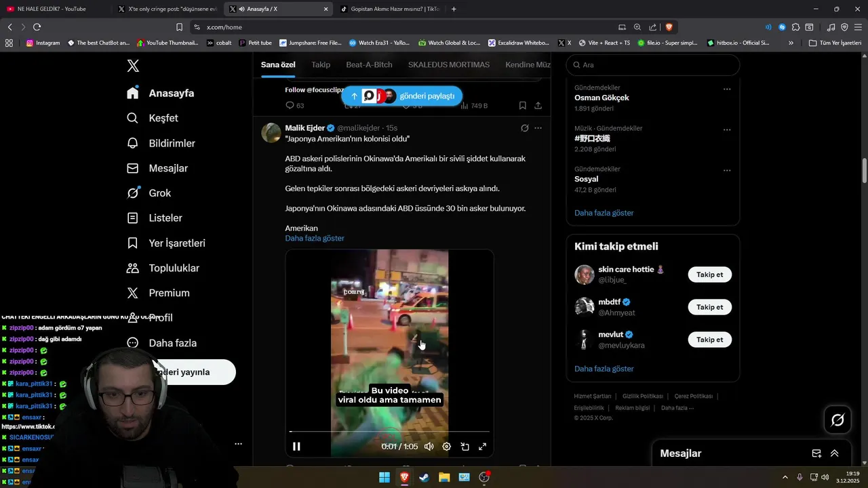The image size is (868, 488).
Task: Reply to the previous post with 63 replies
Action: tap(294, 106)
